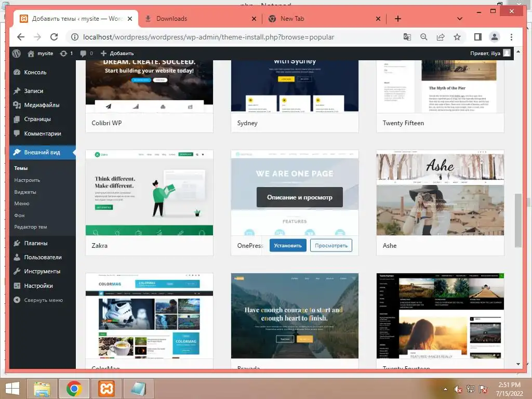The width and height of the screenshot is (532, 399).
Task: Open the tab search dropdown chevron
Action: pos(459,19)
